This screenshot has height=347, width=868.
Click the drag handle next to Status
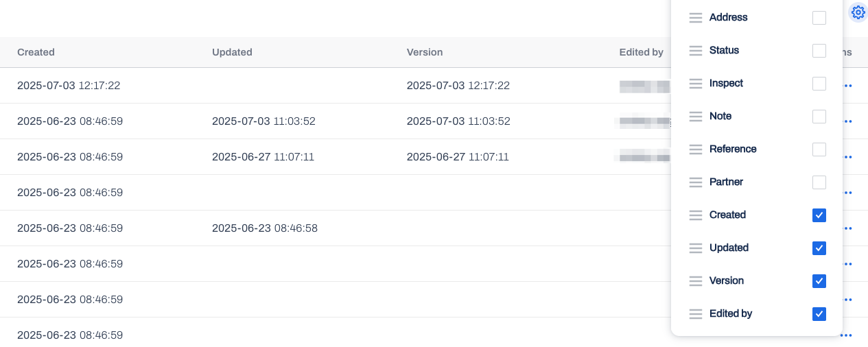point(696,51)
